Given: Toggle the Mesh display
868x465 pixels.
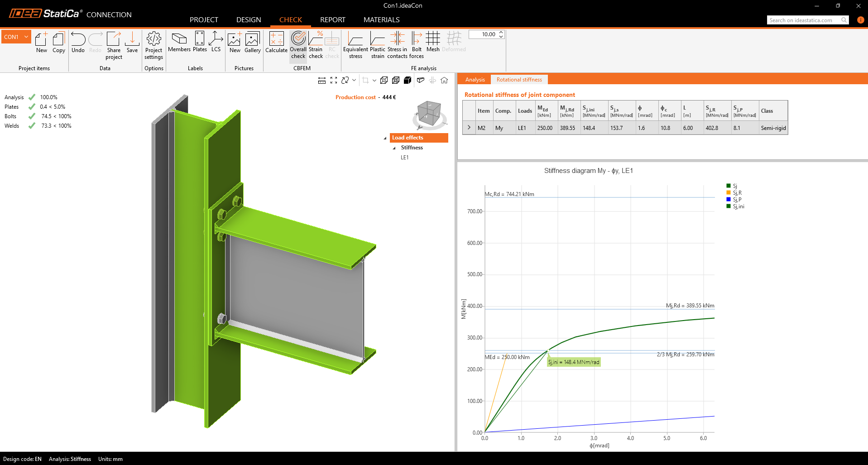Looking at the screenshot, I should click(433, 42).
